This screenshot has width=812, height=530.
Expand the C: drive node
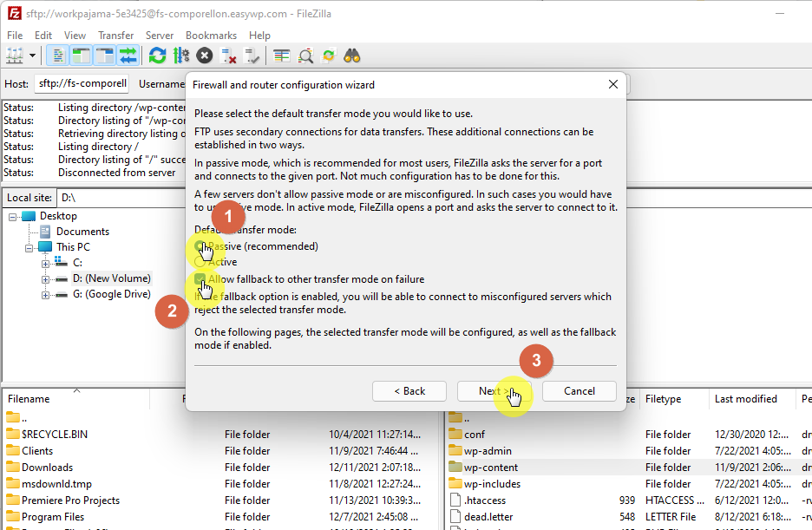coord(46,264)
